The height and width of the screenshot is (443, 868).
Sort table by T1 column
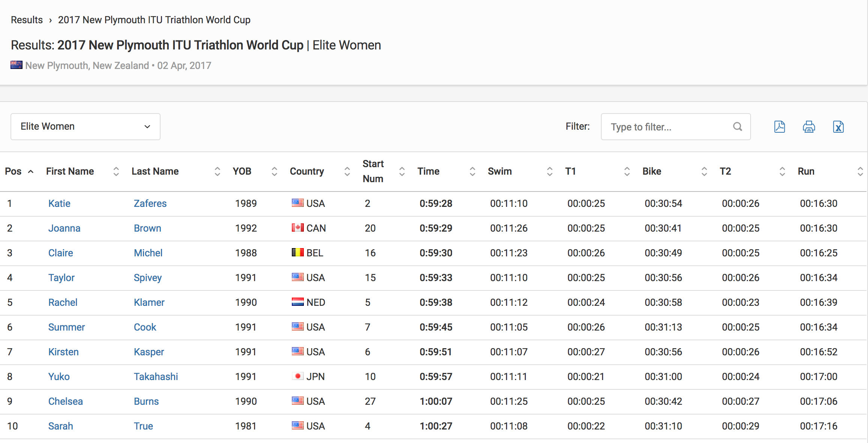coord(597,171)
